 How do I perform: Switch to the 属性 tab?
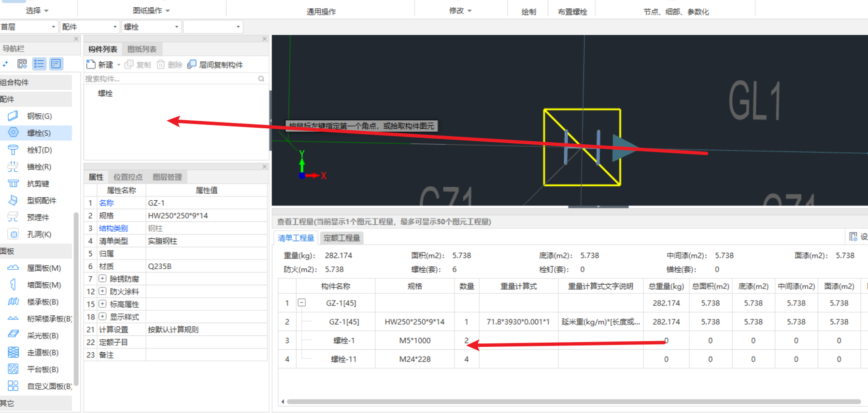coord(96,177)
